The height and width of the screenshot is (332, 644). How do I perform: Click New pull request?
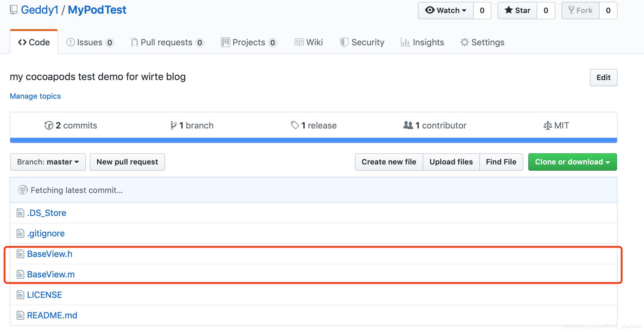click(127, 162)
